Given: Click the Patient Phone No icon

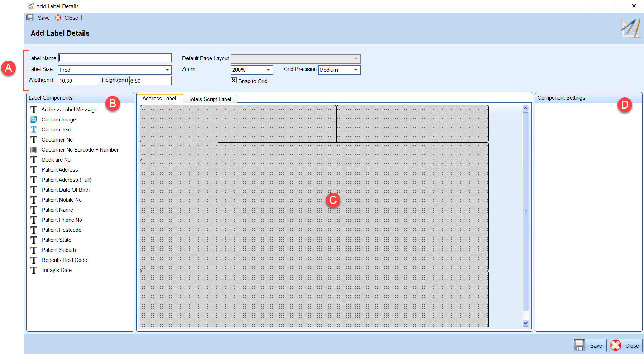Looking at the screenshot, I should (34, 220).
